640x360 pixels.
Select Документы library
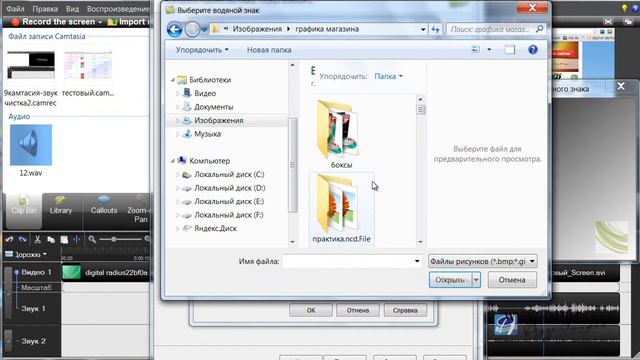[213, 107]
